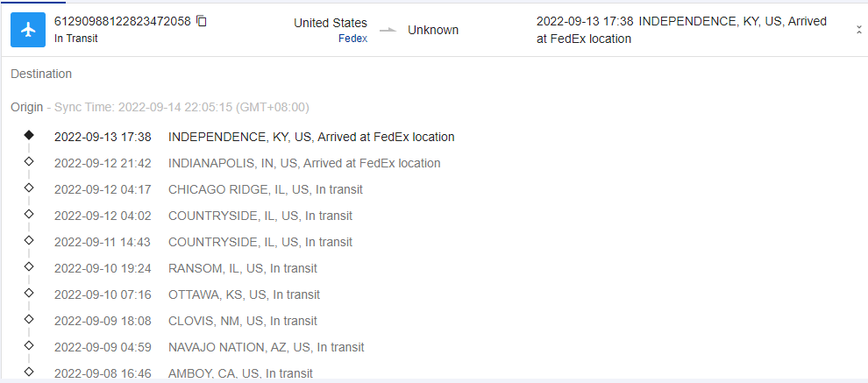
Task: Click the arrow icon between United States and Unknown
Action: (387, 31)
